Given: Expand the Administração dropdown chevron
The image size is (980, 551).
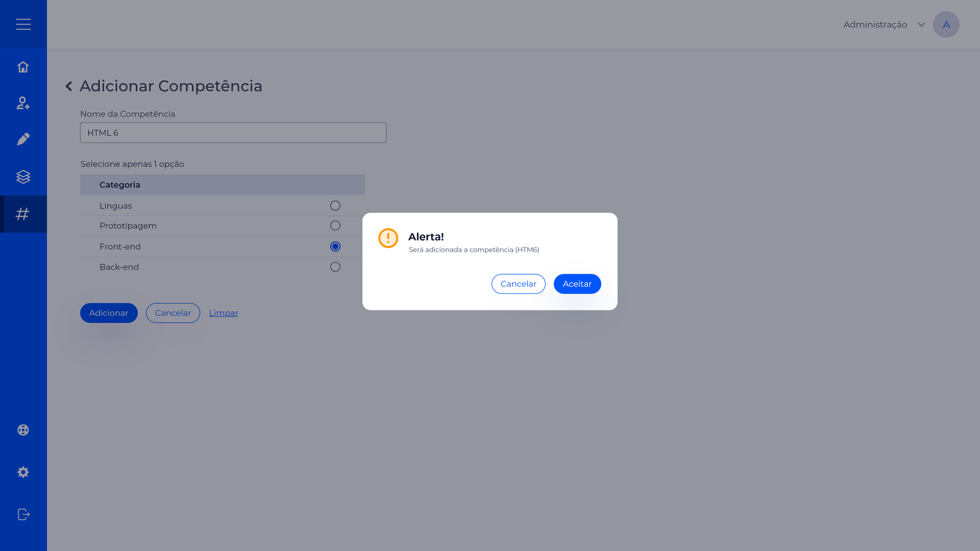Looking at the screenshot, I should pos(921,25).
